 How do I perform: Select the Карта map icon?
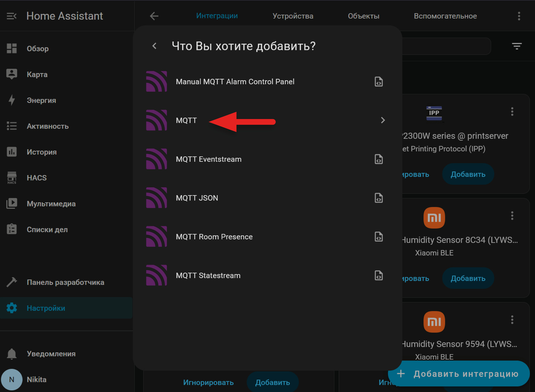(12, 74)
